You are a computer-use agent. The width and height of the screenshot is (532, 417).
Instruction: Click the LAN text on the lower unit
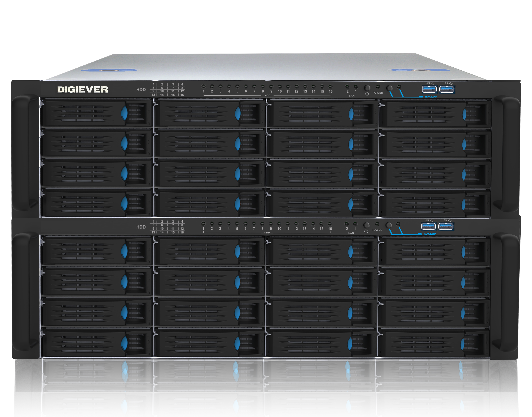[351, 233]
